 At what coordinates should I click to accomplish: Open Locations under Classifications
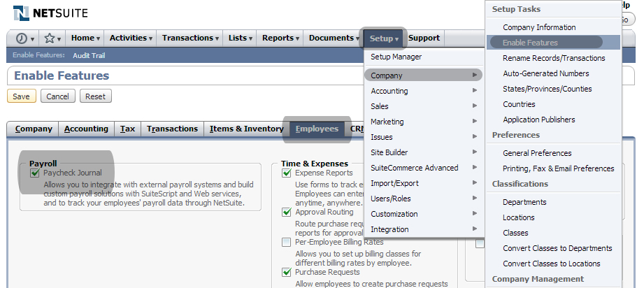click(518, 217)
